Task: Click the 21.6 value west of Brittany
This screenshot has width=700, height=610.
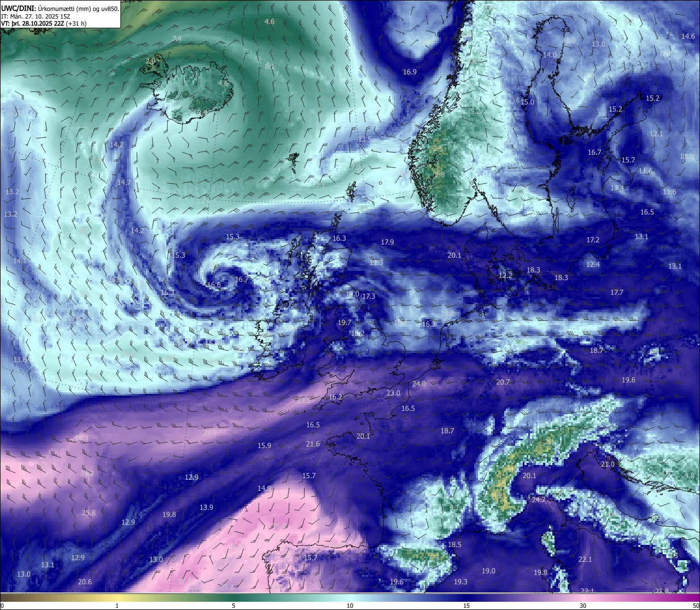Action: pos(313,444)
